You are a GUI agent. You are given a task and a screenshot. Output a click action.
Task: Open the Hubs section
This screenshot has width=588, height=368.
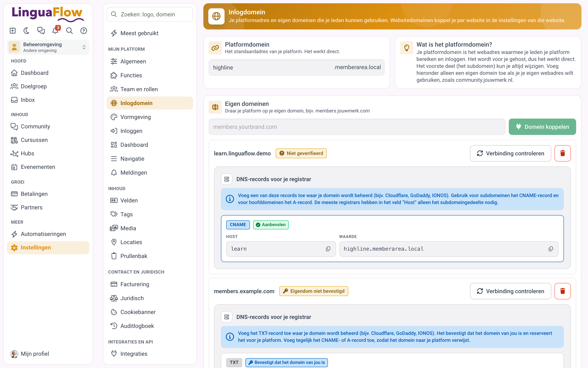click(48, 153)
